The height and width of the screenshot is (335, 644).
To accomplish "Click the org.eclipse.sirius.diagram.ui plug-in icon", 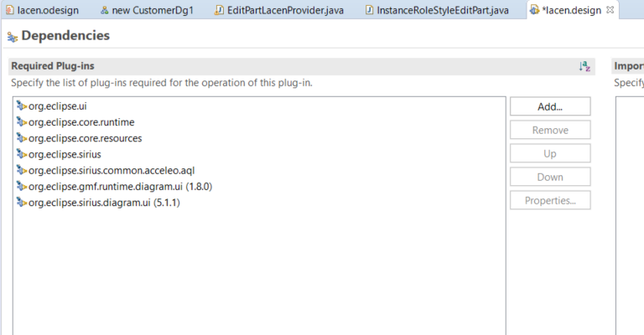I will (21, 202).
